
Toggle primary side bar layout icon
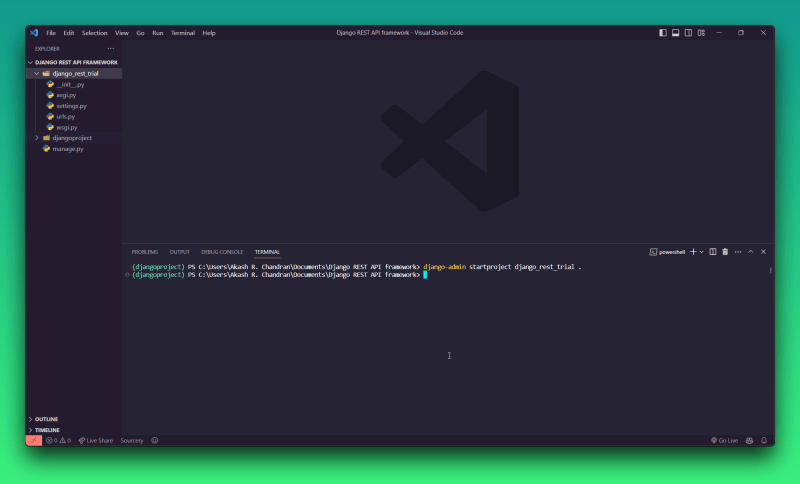click(x=663, y=33)
